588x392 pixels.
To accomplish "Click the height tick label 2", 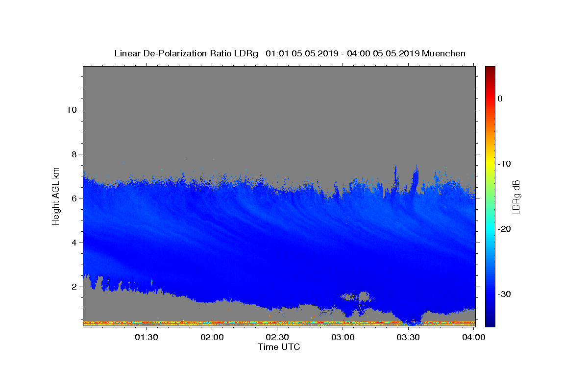I will coord(74,287).
